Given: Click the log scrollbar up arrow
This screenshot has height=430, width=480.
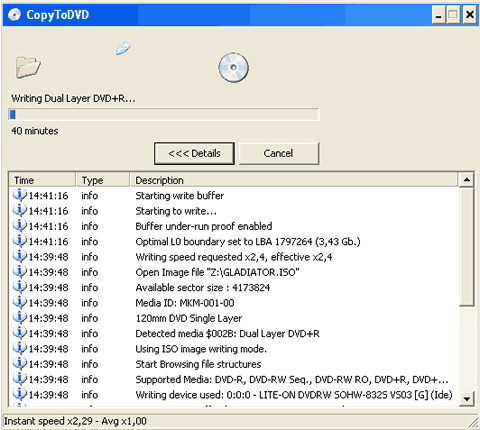Looking at the screenshot, I should click(x=466, y=180).
